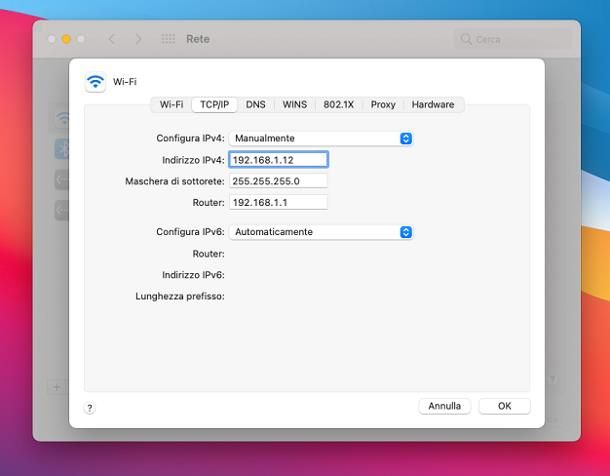The height and width of the screenshot is (476, 610).
Task: Switch to the Wi-Fi tab
Action: coord(171,105)
